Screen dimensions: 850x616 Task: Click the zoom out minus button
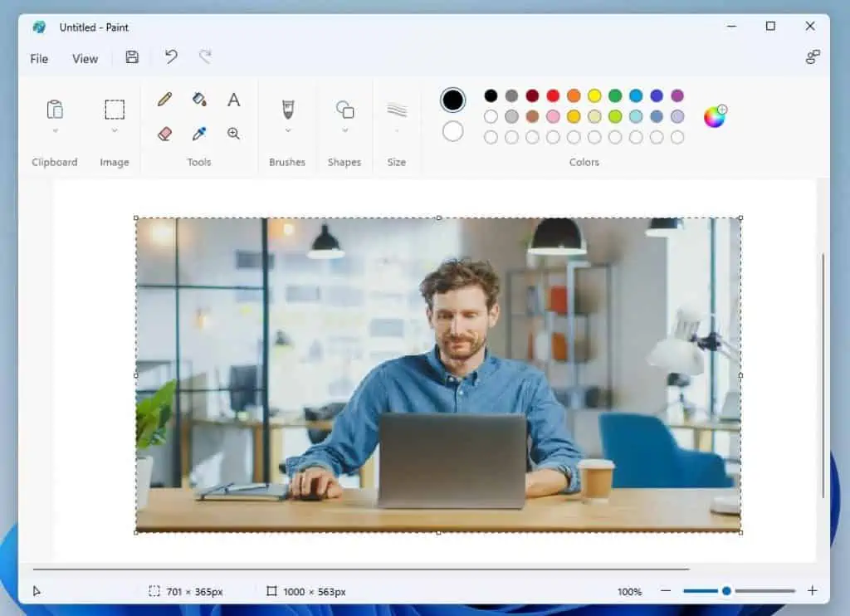tap(666, 591)
